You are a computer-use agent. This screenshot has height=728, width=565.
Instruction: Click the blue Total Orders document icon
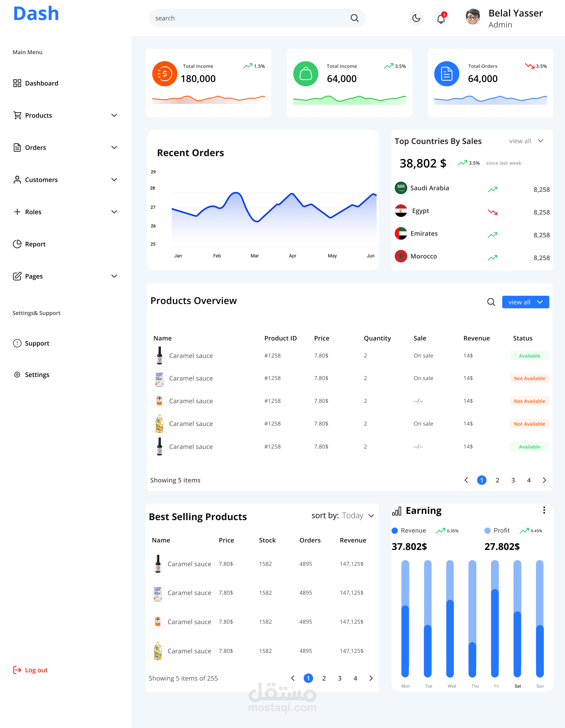446,74
